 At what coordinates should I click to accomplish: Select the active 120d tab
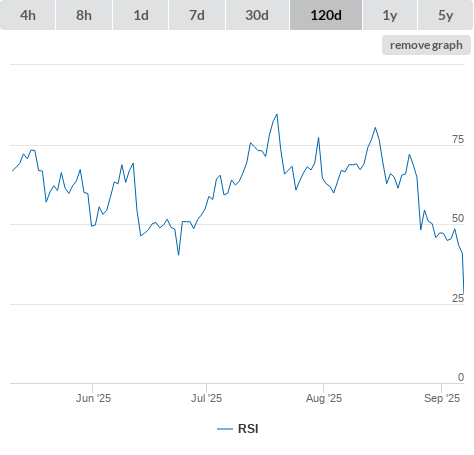click(x=326, y=15)
